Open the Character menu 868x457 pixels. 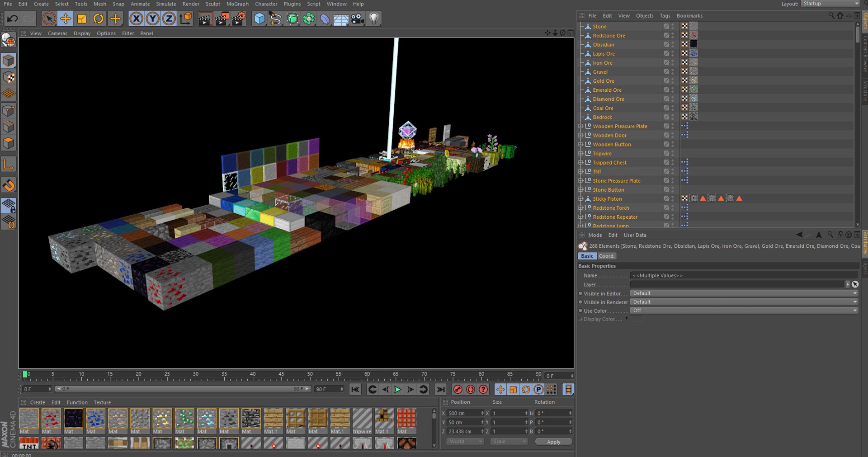click(266, 4)
